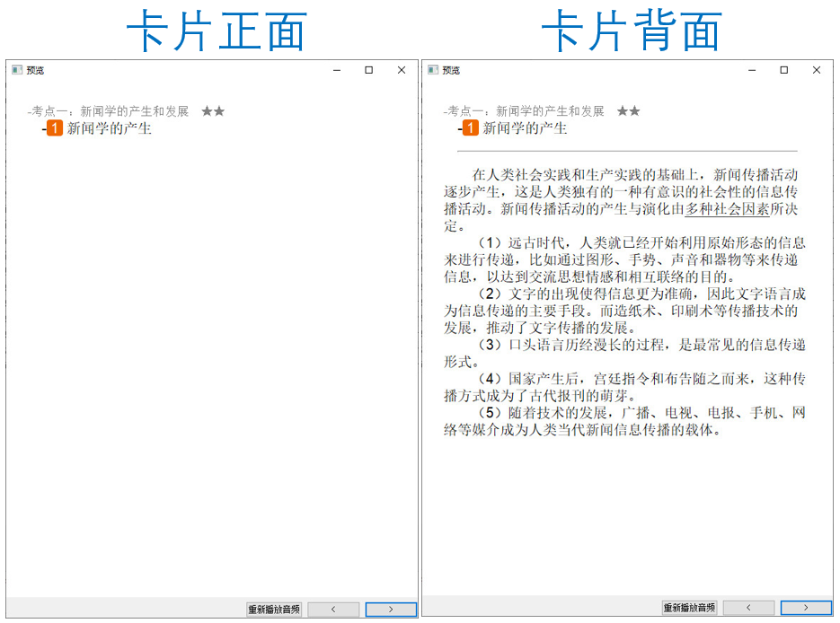
Task: Click paragraph (4) starting with 国家产生后
Action: (624, 387)
